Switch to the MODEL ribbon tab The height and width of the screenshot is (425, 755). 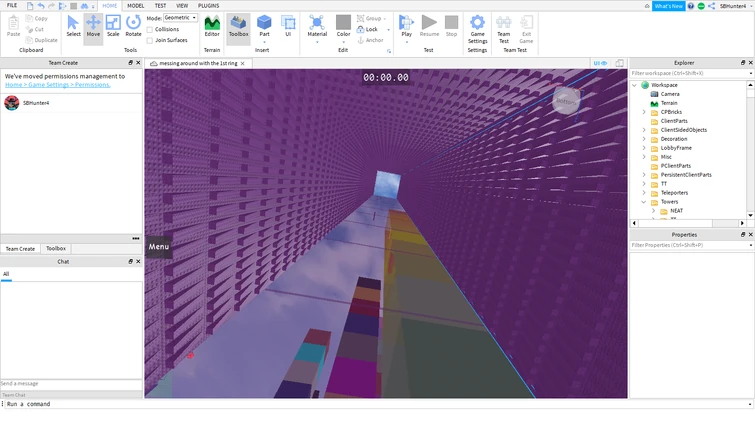point(135,6)
